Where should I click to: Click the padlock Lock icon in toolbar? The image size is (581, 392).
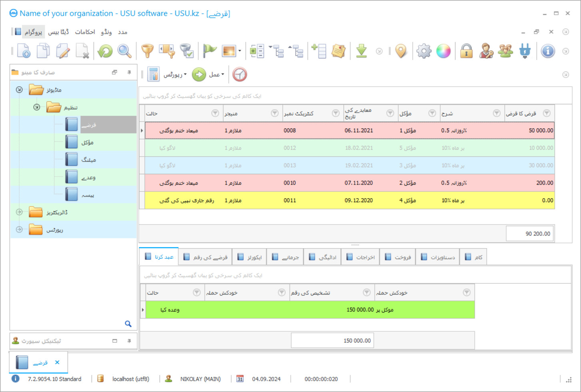tap(466, 51)
